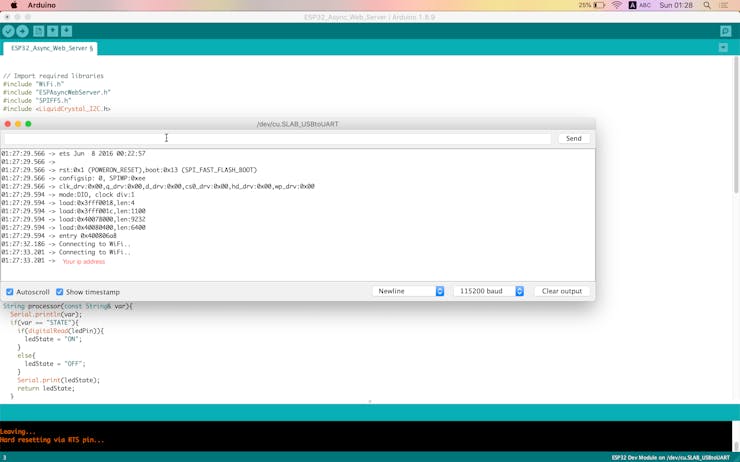Click the serial monitor title bar '/dev/cu.SLAB_USBtoUART'
Screen dimensions: 740x462
[x=297, y=124]
